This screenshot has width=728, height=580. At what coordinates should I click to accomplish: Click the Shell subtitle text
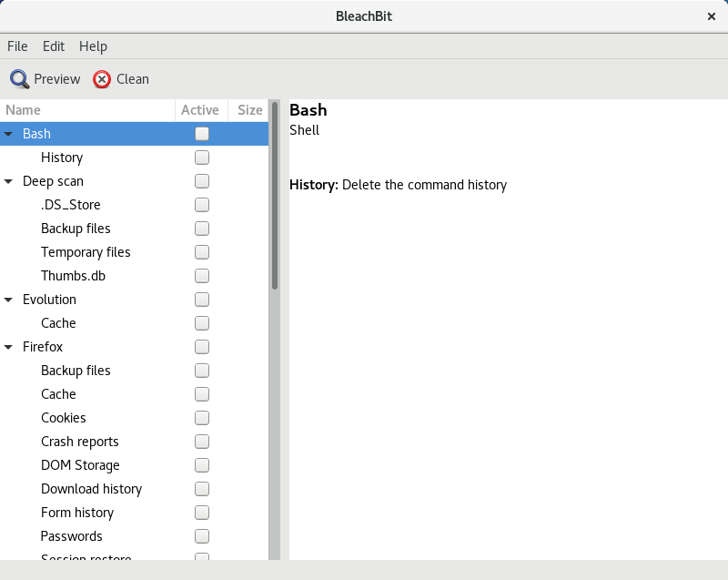click(304, 130)
